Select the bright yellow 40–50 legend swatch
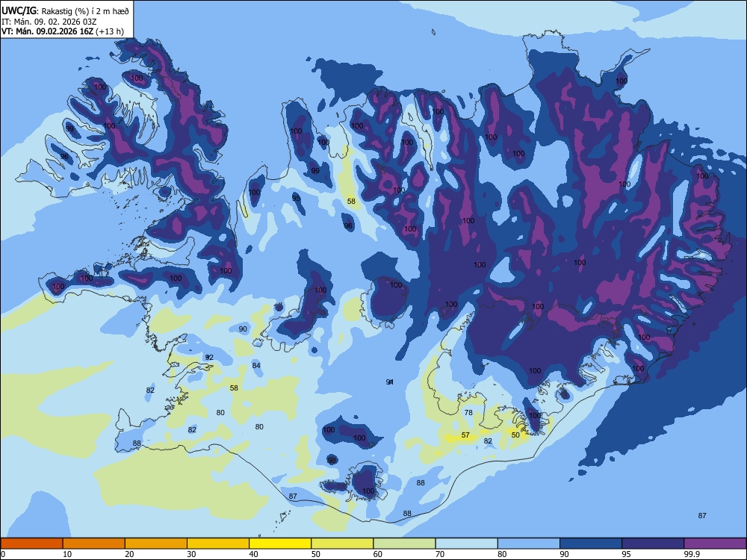Viewport: 747px width, 560px height. pyautogui.click(x=280, y=544)
